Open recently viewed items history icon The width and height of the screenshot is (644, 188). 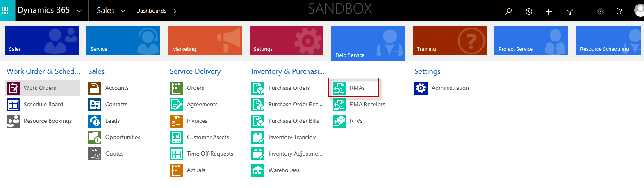click(529, 11)
